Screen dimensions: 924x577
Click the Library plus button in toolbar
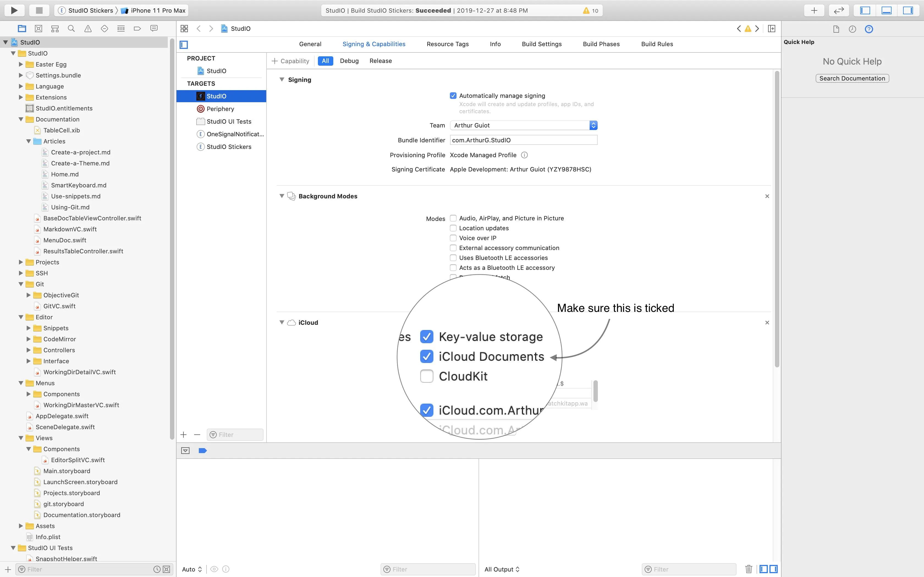coord(814,10)
